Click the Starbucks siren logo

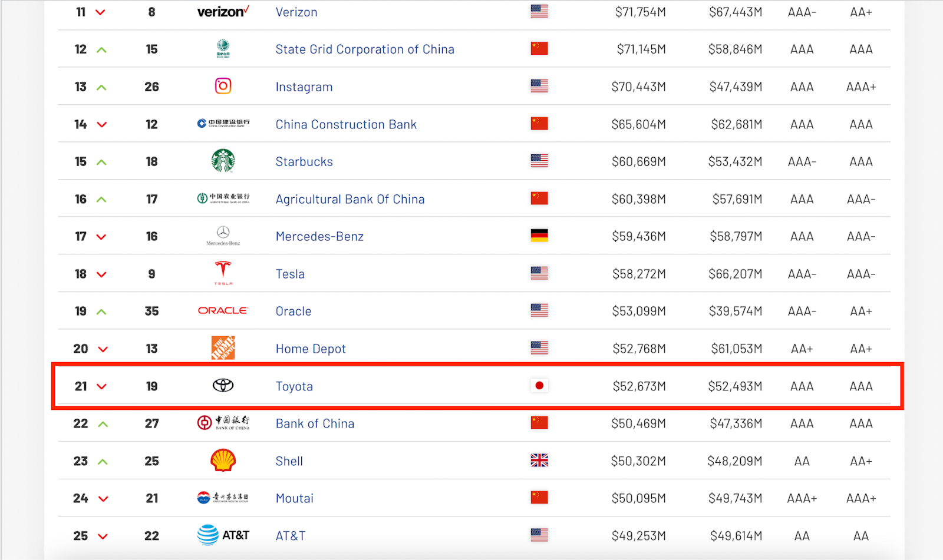(223, 161)
